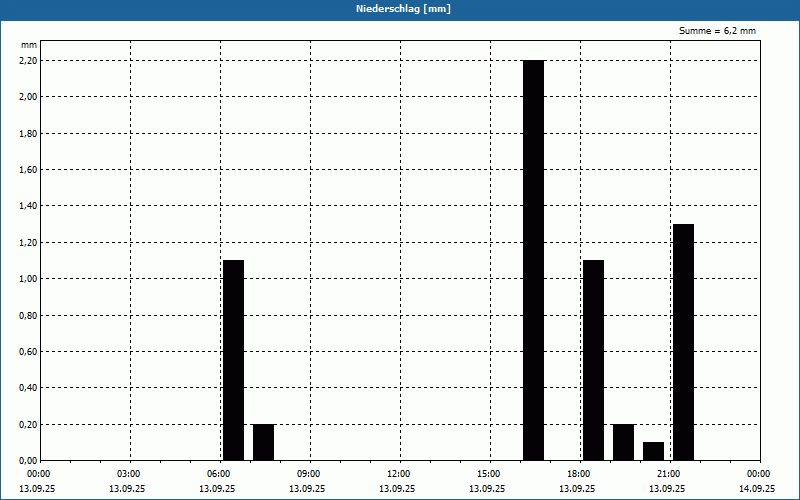Click the 1,60 y-axis value
Screen dimensions: 800x500
28,170
